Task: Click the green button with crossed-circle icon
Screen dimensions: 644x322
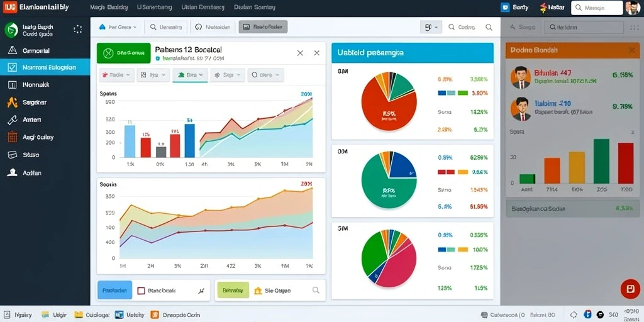Action: coord(124,53)
